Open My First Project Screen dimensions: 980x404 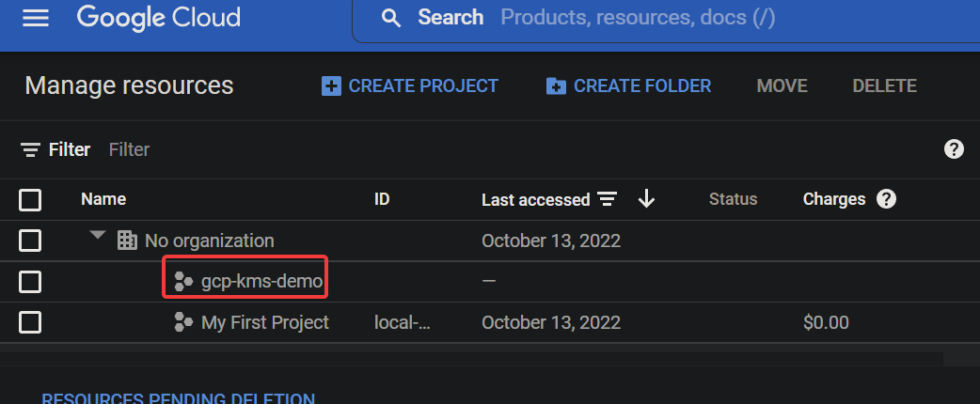click(265, 322)
